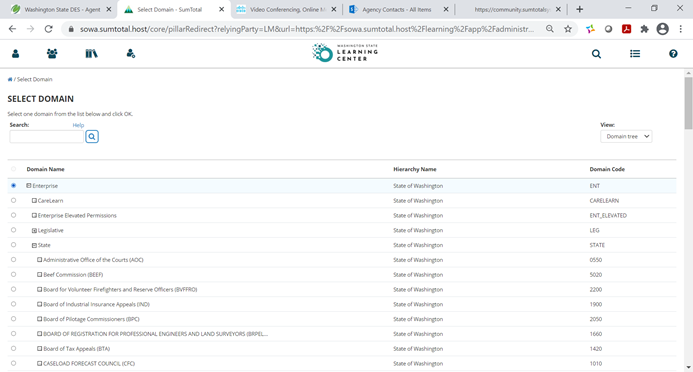Viewport: 693px width, 372px height.
Task: Go back with browser back arrow
Action: (x=12, y=29)
